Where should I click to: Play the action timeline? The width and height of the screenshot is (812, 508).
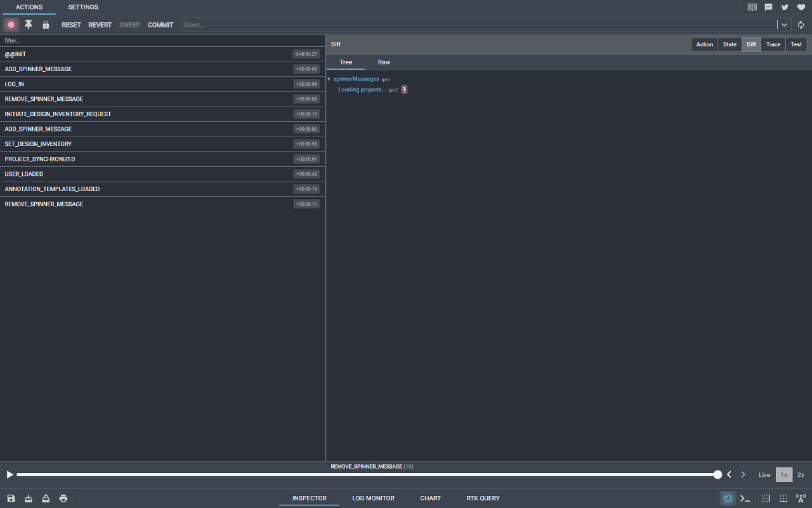point(10,474)
